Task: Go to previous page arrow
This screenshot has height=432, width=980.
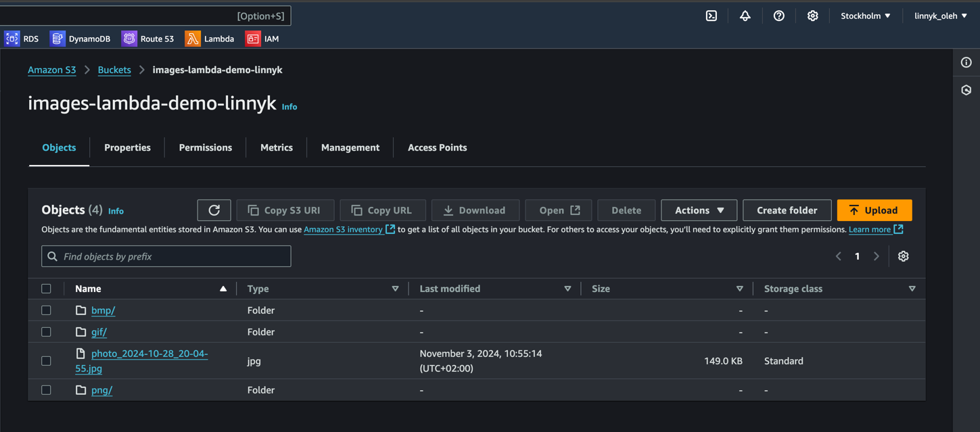Action: [839, 256]
